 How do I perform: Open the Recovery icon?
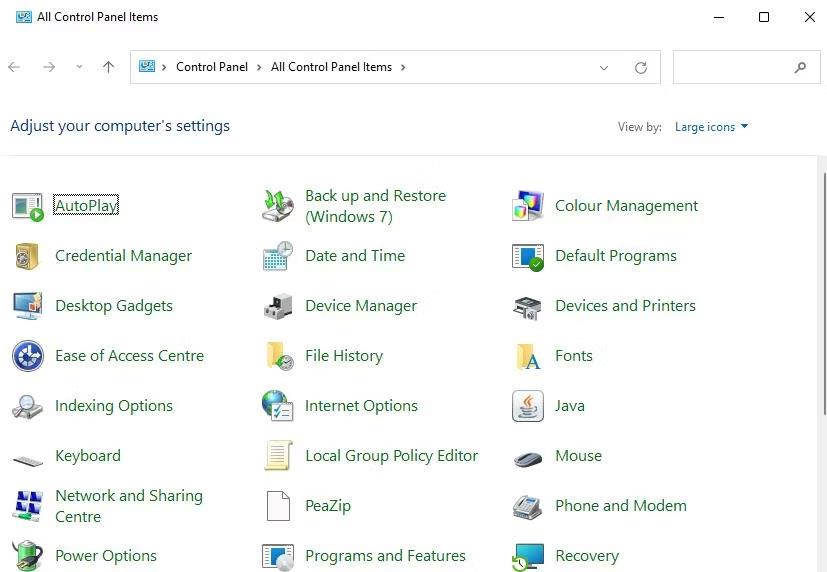click(528, 557)
